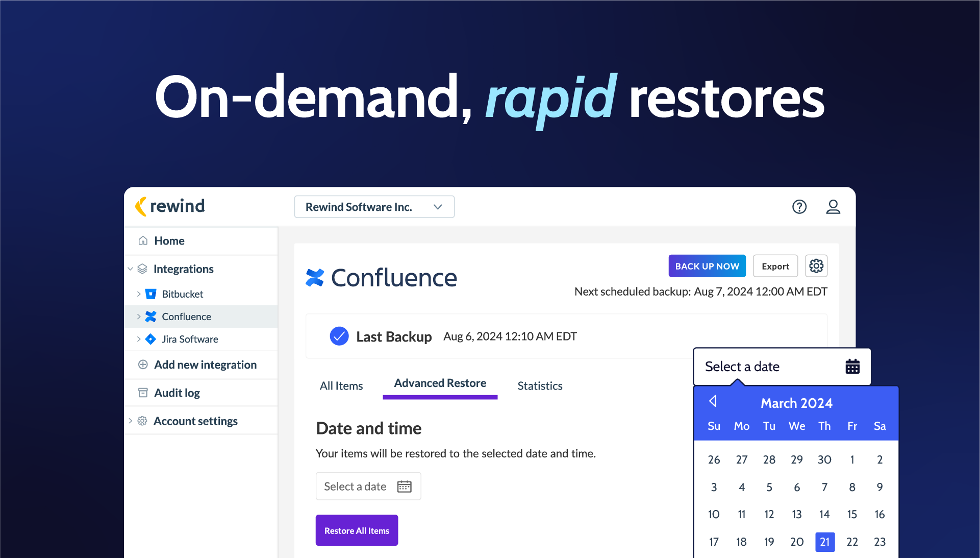Click the Restore All Items button
This screenshot has height=558, width=980.
click(x=356, y=530)
